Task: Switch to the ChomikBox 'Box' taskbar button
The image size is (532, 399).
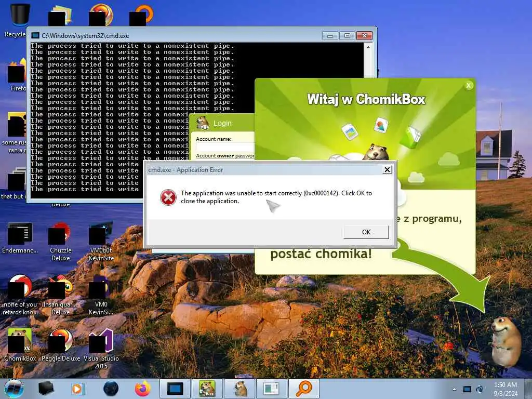Action: [x=207, y=389]
